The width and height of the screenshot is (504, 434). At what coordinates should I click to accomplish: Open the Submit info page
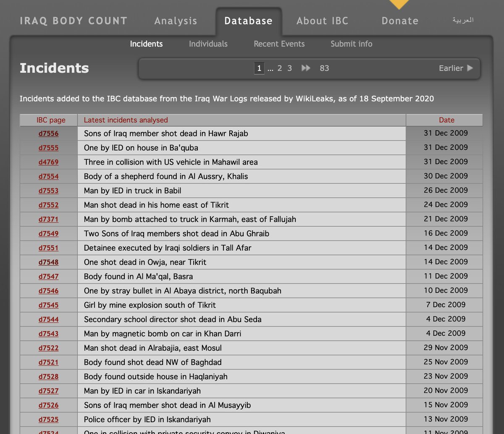(351, 44)
